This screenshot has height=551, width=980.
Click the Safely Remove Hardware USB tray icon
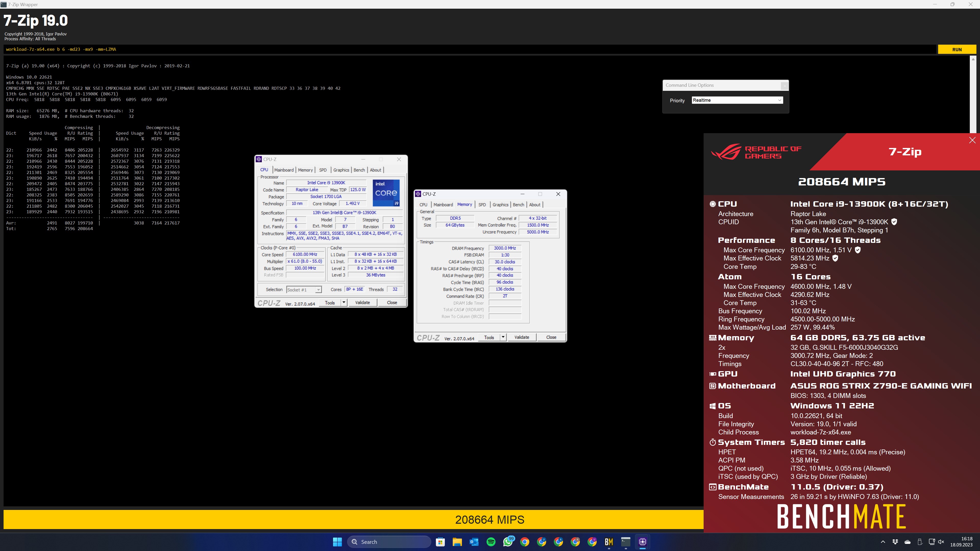pos(920,542)
